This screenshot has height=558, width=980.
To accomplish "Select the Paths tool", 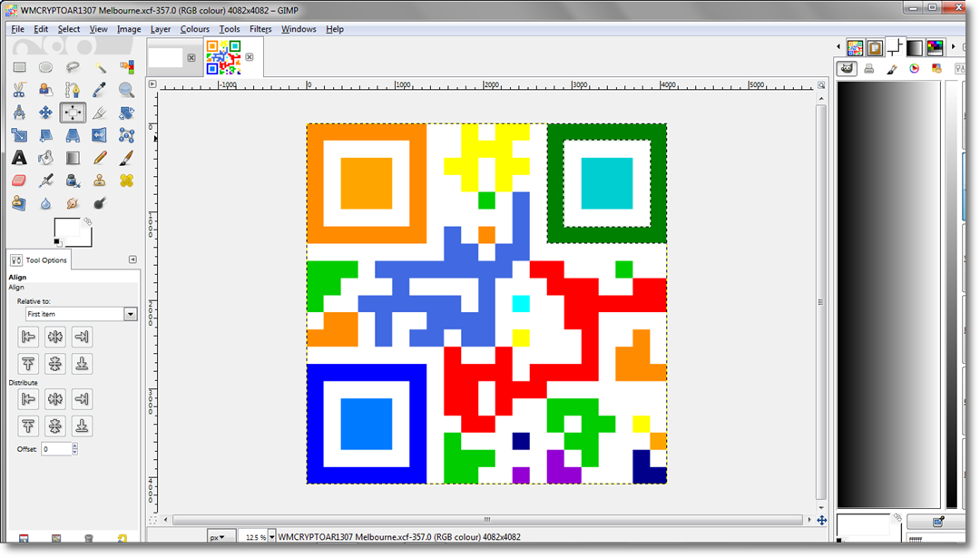I will pos(73,90).
